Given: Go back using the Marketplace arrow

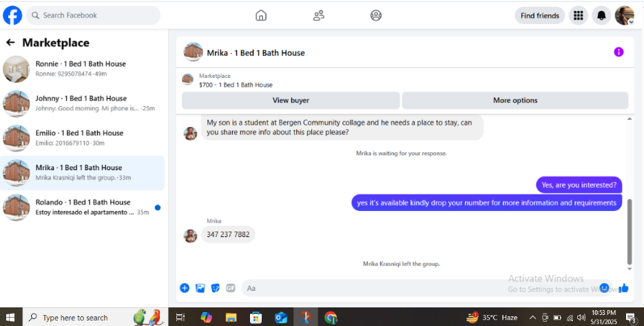Looking at the screenshot, I should [10, 42].
